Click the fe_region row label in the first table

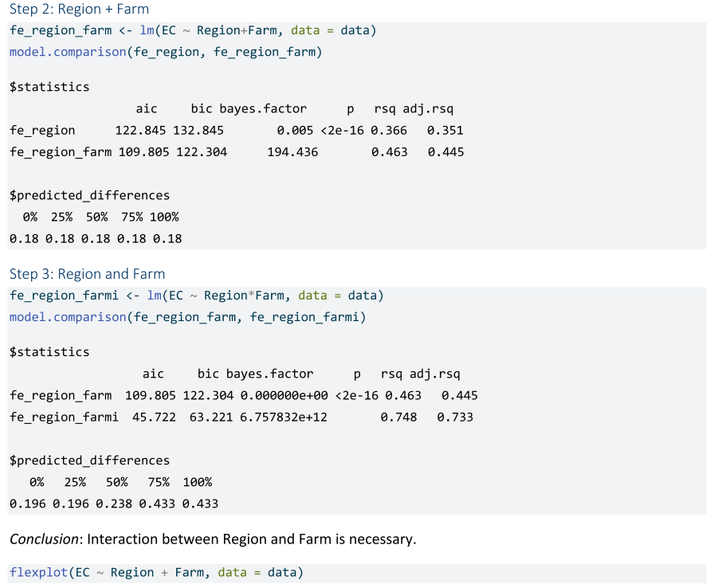(42, 131)
